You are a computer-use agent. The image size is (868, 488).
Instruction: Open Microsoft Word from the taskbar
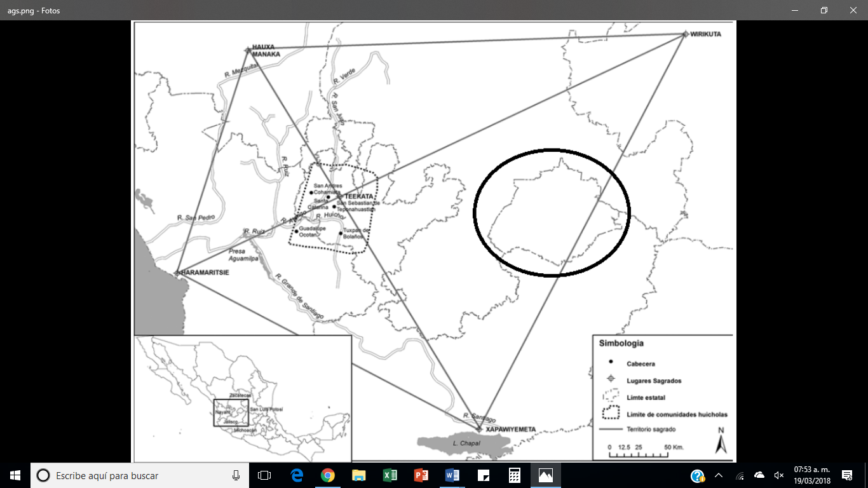click(452, 475)
